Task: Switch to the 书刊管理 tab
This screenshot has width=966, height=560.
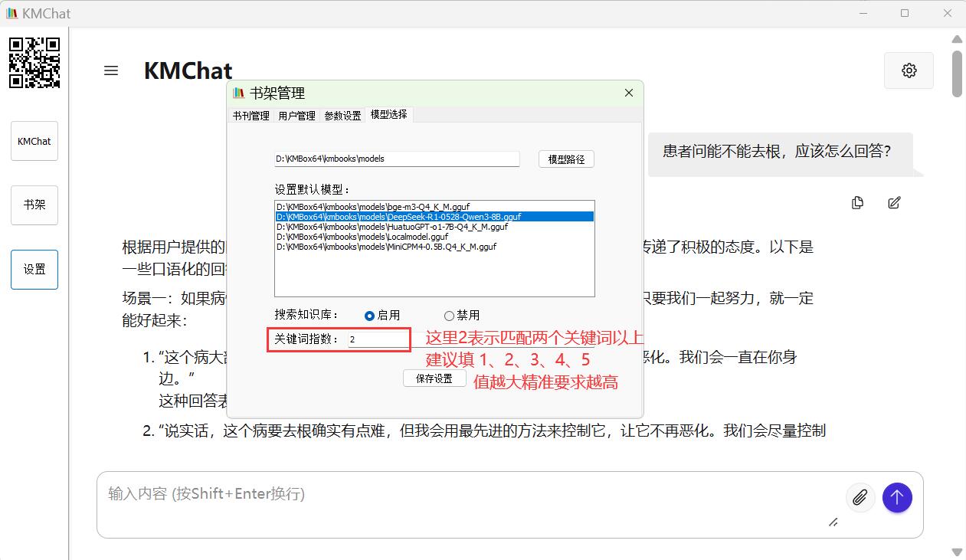Action: pyautogui.click(x=251, y=116)
